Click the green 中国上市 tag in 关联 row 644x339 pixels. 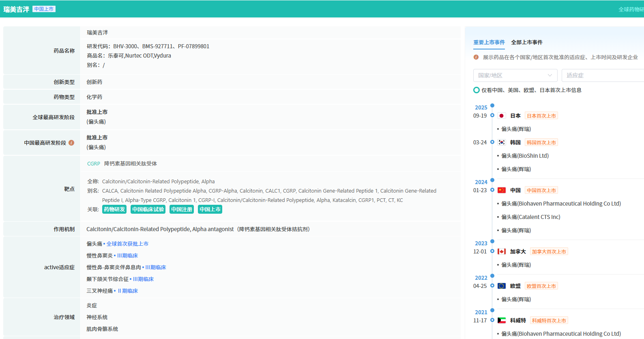[210, 209]
